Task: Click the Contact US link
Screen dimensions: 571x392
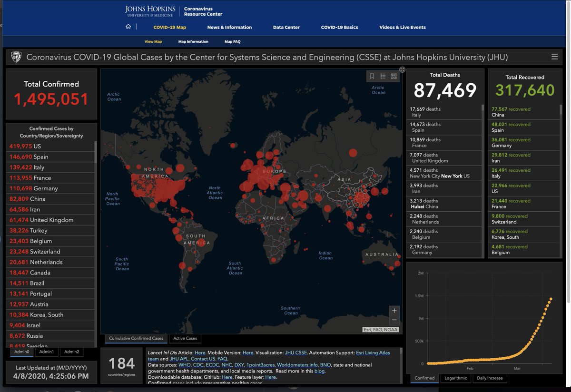Action: pyautogui.click(x=203, y=359)
